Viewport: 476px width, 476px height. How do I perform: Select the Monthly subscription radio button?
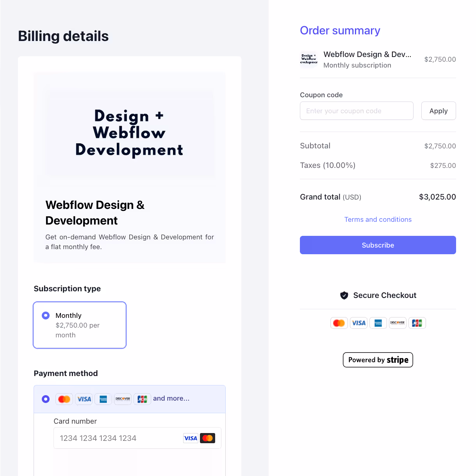coord(46,315)
